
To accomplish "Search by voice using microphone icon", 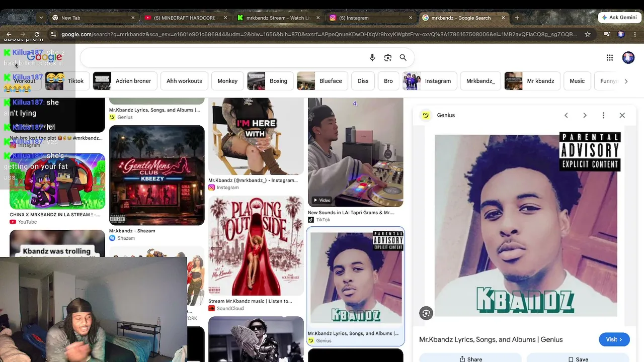I will click(372, 58).
